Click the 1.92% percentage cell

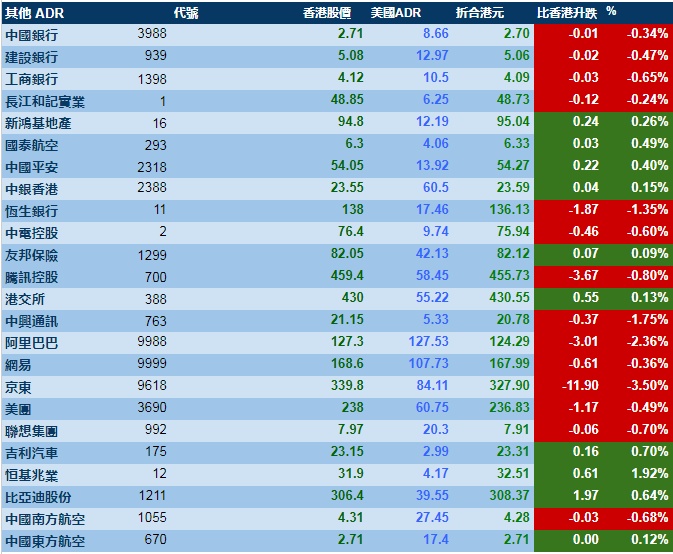click(649, 473)
